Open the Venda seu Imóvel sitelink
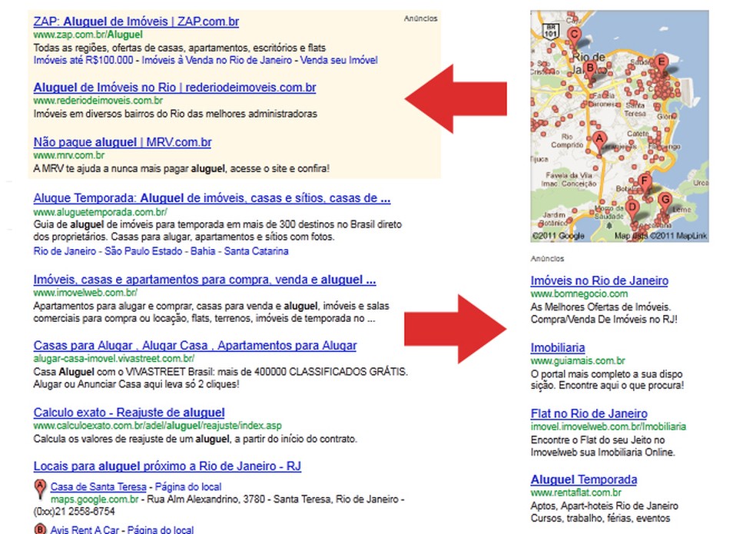 click(339, 60)
